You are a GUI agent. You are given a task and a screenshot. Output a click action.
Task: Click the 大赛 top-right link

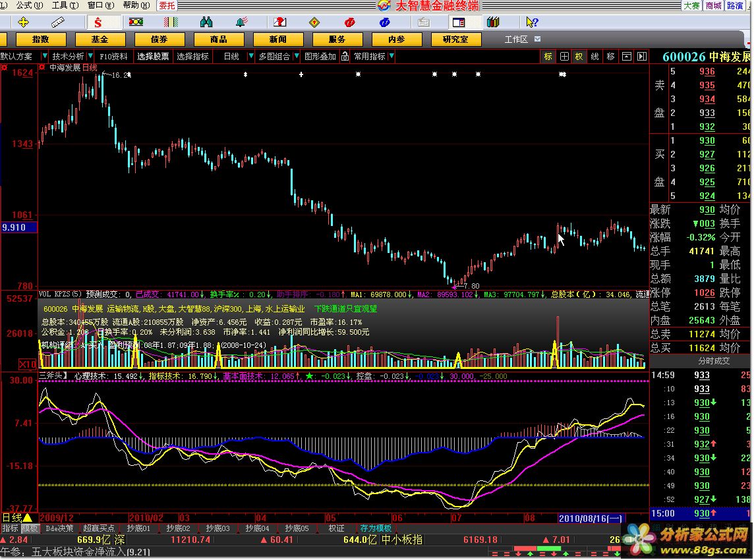(692, 5)
